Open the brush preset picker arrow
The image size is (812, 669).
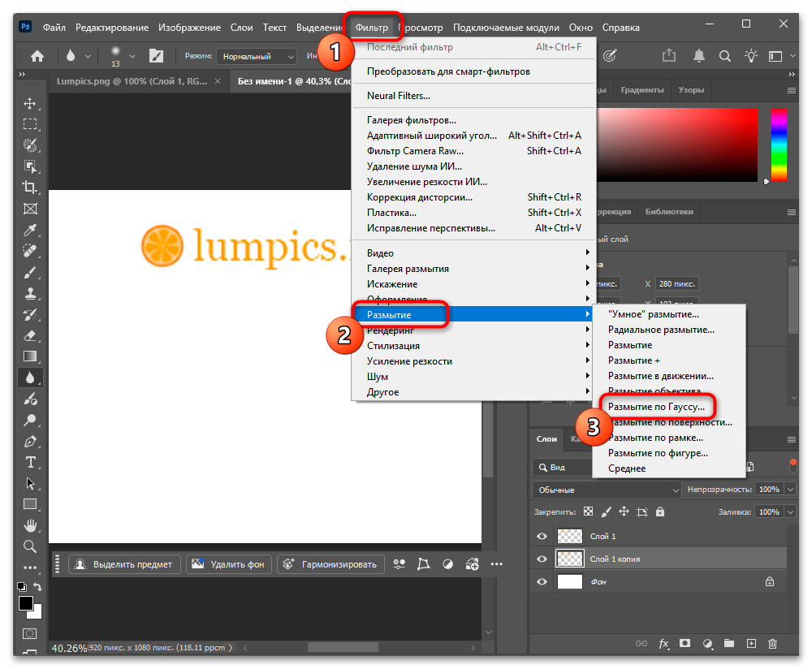[x=132, y=57]
